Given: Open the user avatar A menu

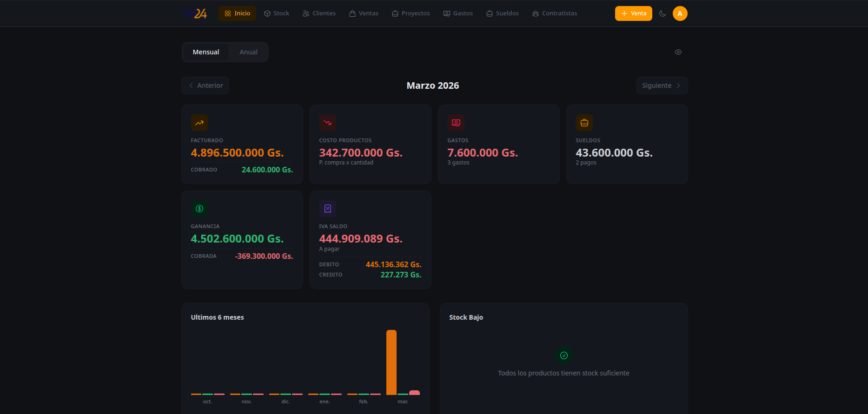Looking at the screenshot, I should tap(680, 13).
